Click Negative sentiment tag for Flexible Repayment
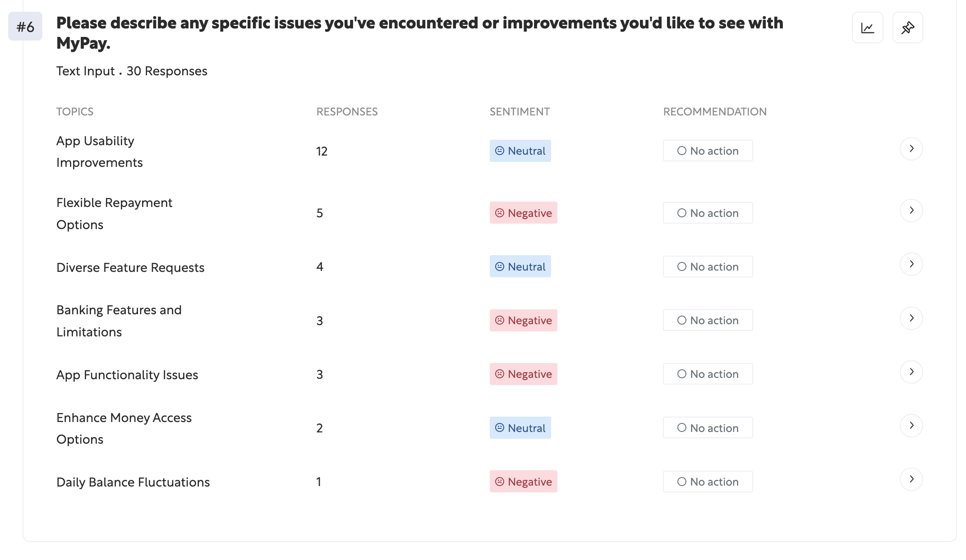The height and width of the screenshot is (560, 966). [523, 213]
